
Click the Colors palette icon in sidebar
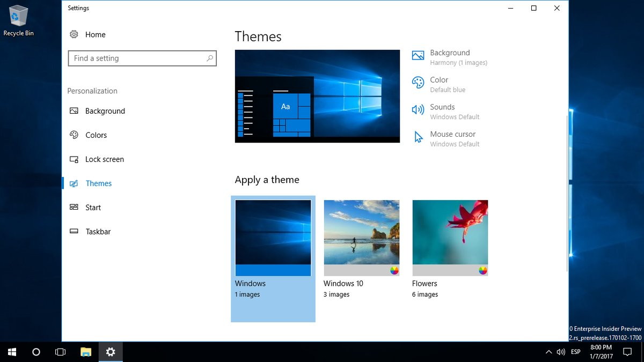[x=74, y=135]
